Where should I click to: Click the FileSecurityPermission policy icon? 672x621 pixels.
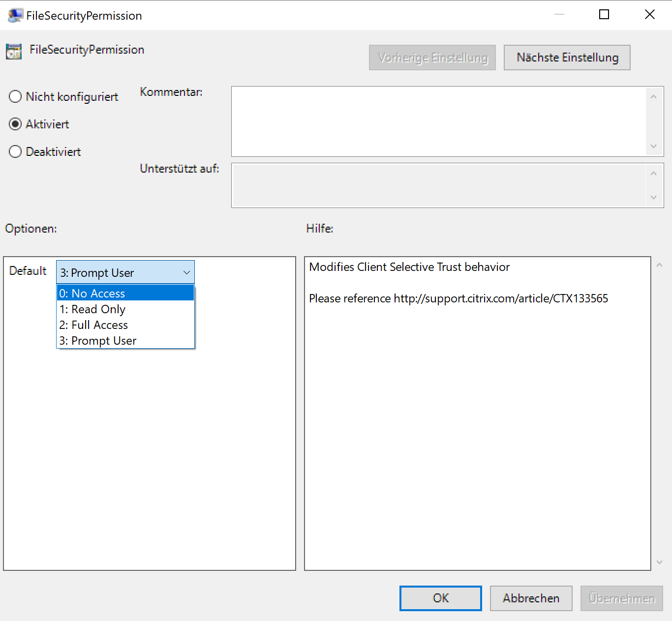[x=13, y=51]
